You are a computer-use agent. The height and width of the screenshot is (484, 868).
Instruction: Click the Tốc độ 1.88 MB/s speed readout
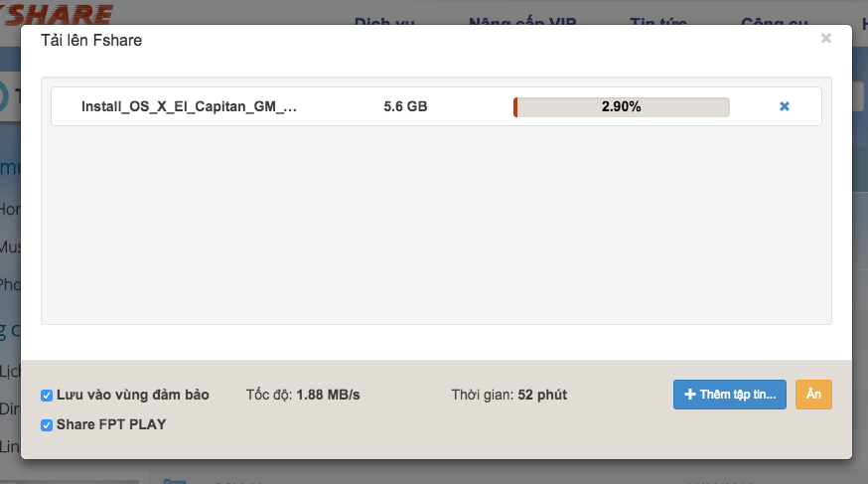click(x=303, y=395)
